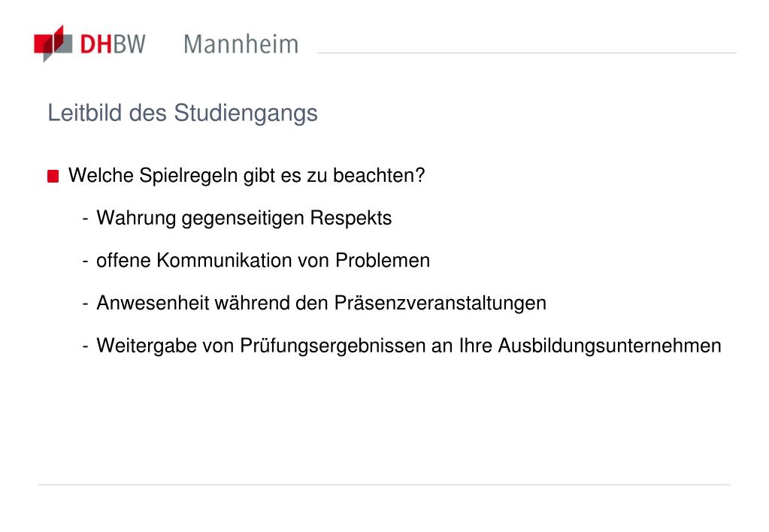Click the DHBW logo text
The height and width of the screenshot is (532, 769).
tap(113, 44)
